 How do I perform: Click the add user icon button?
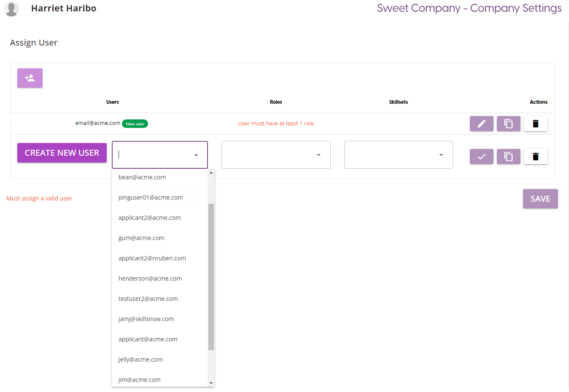30,78
